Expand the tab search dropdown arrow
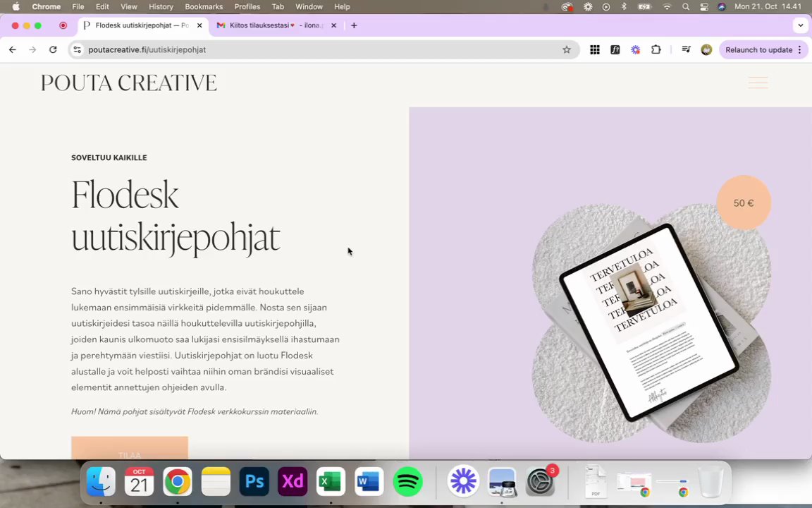Viewport: 812px width, 508px height. [800, 25]
